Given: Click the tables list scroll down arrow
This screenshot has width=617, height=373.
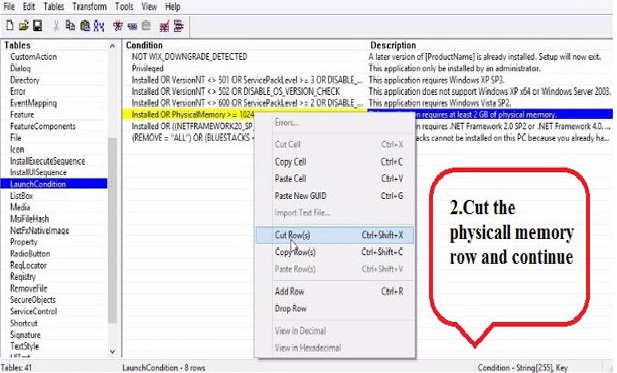Looking at the screenshot, I should [113, 351].
